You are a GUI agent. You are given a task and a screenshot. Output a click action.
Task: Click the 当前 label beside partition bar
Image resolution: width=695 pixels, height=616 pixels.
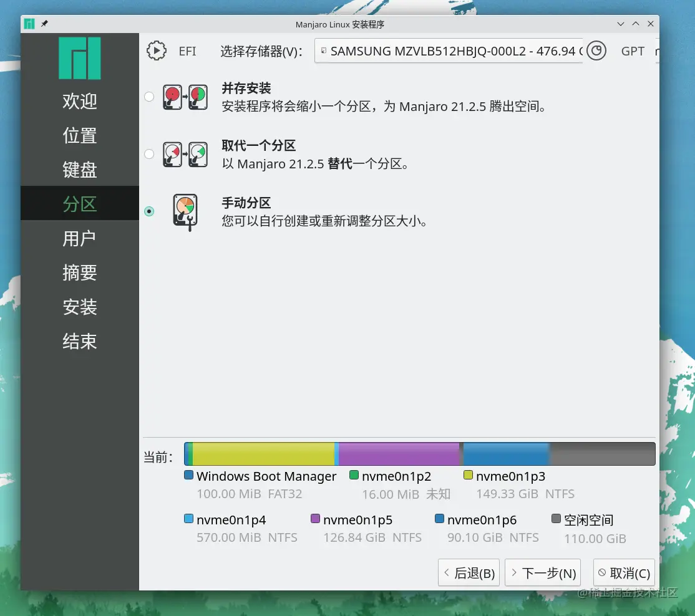point(158,456)
